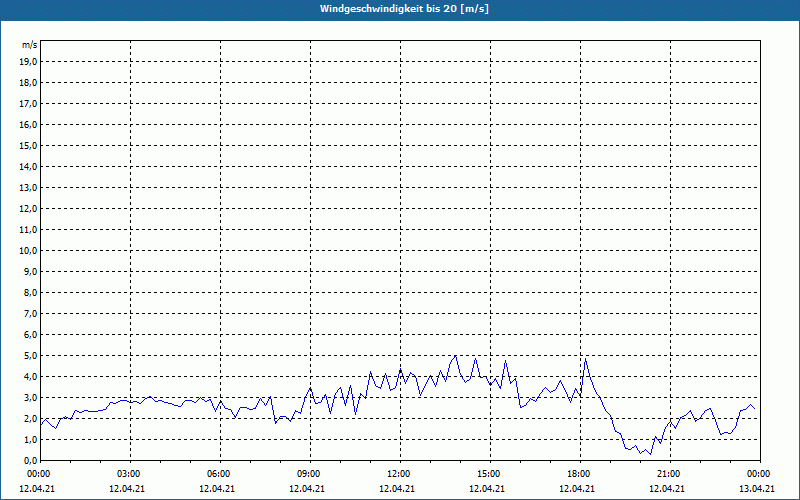The width and height of the screenshot is (800, 500).
Task: Click the 5,0 y-axis label
Action: tap(31, 356)
